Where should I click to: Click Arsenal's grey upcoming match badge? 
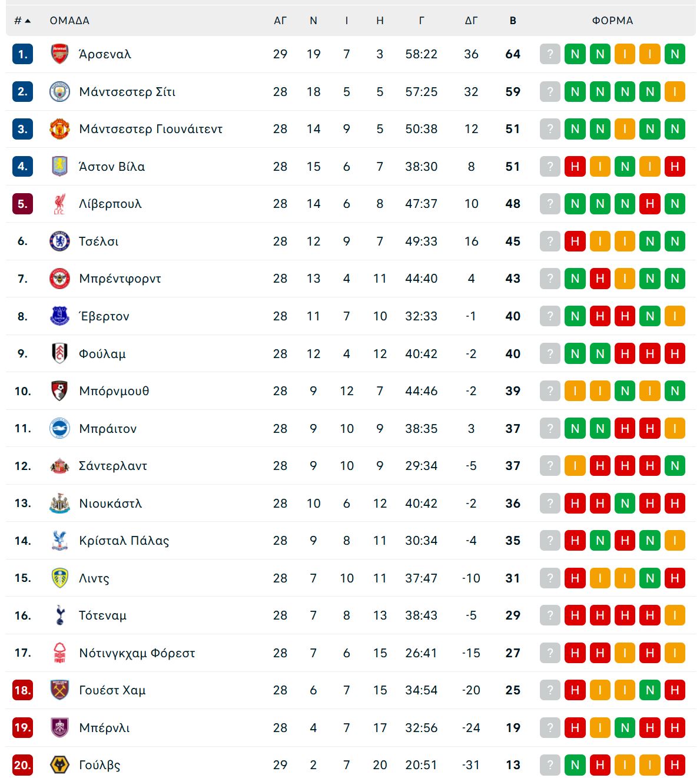click(x=550, y=54)
